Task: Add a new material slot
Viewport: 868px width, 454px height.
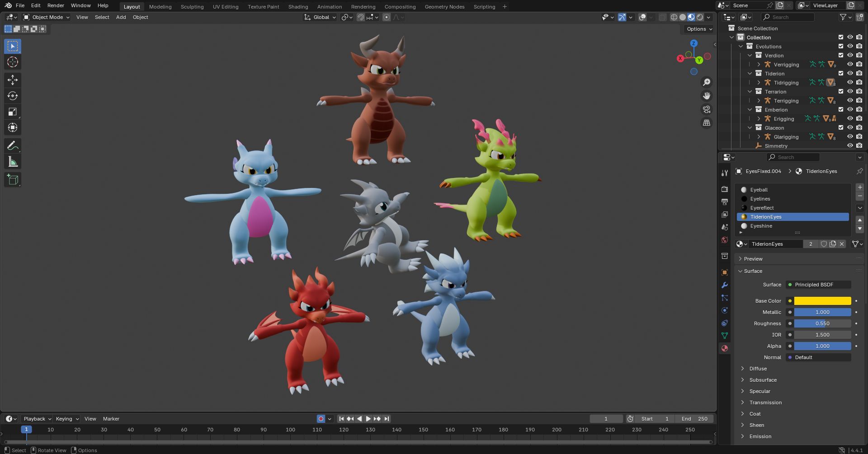Action: coord(860,187)
